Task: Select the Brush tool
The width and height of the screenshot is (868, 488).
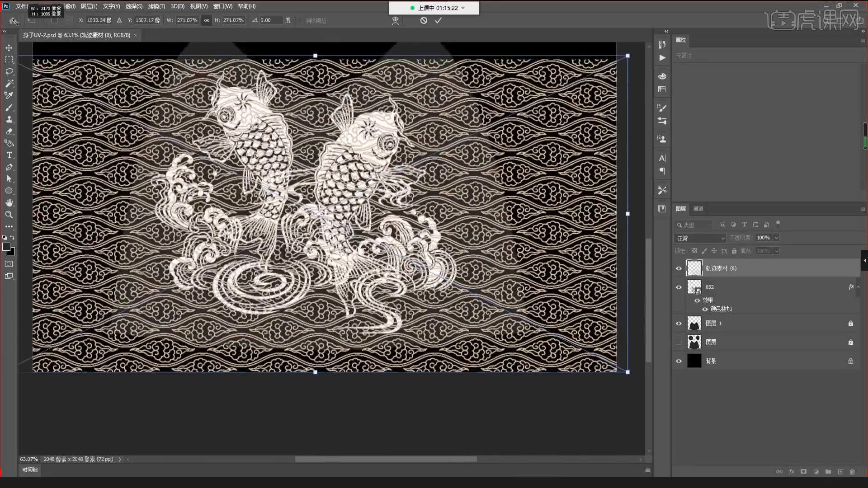Action: [x=9, y=108]
